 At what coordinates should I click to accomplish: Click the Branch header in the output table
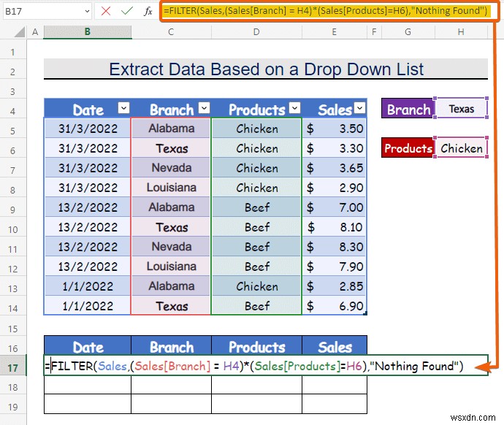[x=171, y=345]
